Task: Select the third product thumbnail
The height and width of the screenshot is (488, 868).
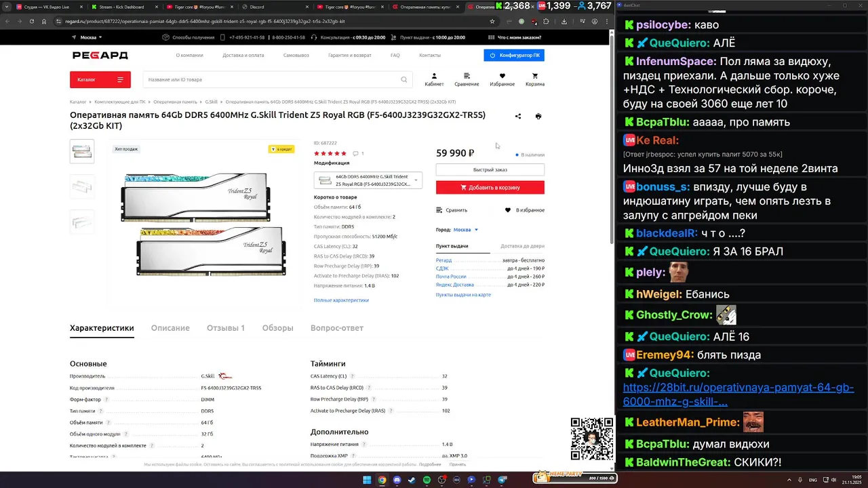Action: 82,222
